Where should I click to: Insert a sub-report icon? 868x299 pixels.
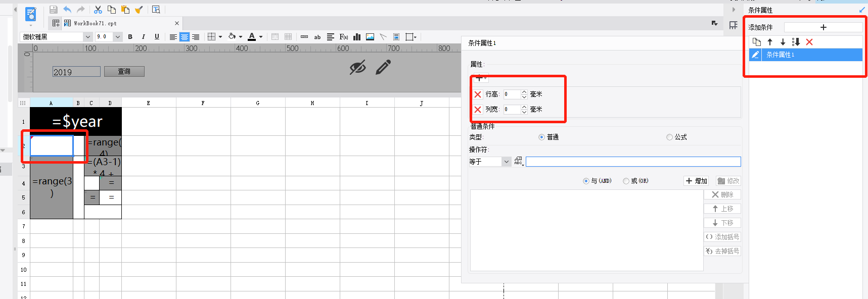396,37
